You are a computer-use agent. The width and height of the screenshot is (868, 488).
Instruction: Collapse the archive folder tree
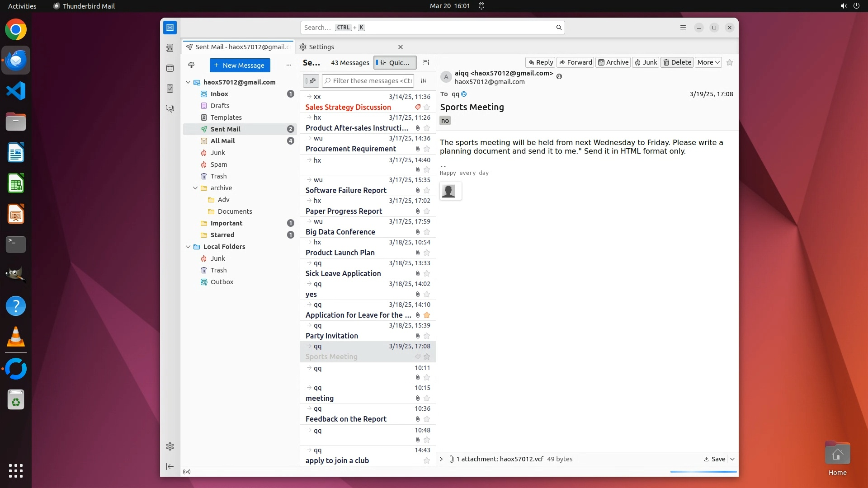pyautogui.click(x=195, y=188)
